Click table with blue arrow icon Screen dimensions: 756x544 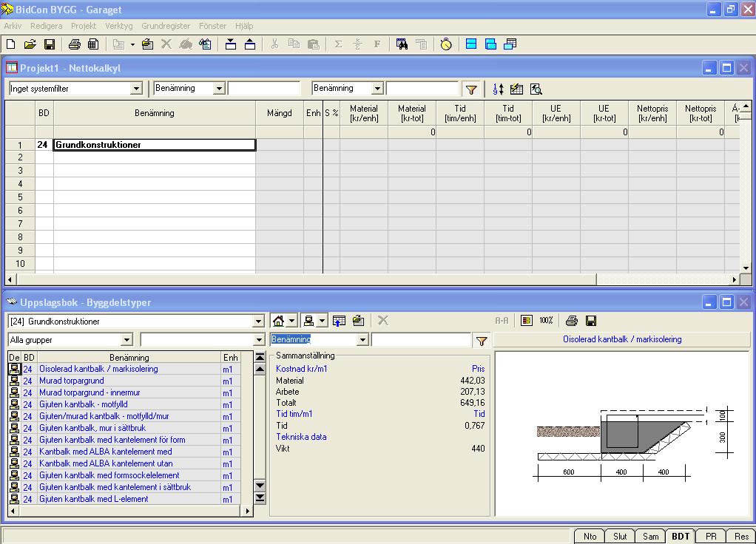[339, 321]
